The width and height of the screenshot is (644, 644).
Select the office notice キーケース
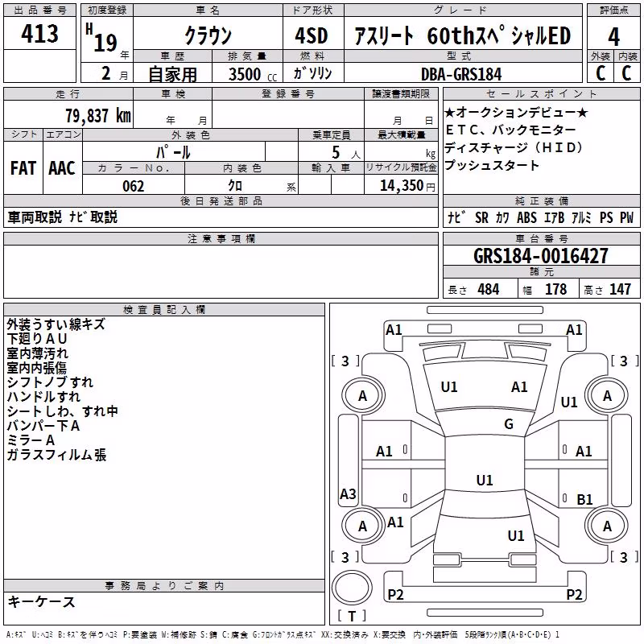42,601
